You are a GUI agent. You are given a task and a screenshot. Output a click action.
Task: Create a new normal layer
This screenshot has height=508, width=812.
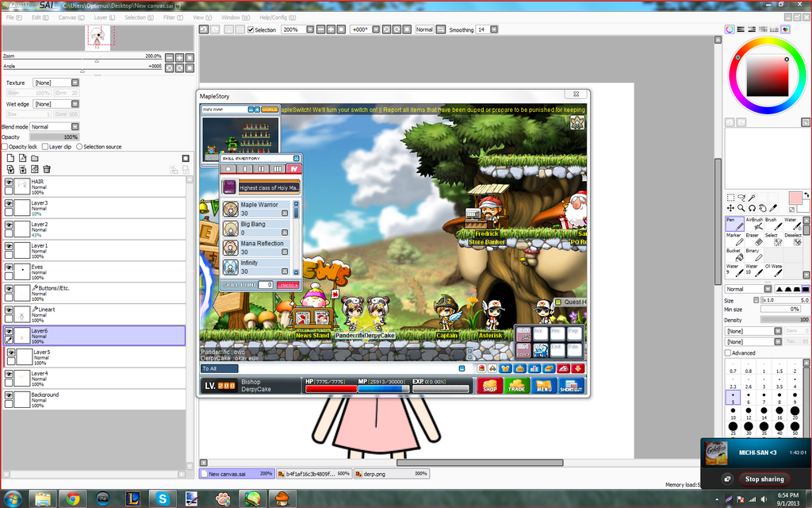pyautogui.click(x=10, y=158)
